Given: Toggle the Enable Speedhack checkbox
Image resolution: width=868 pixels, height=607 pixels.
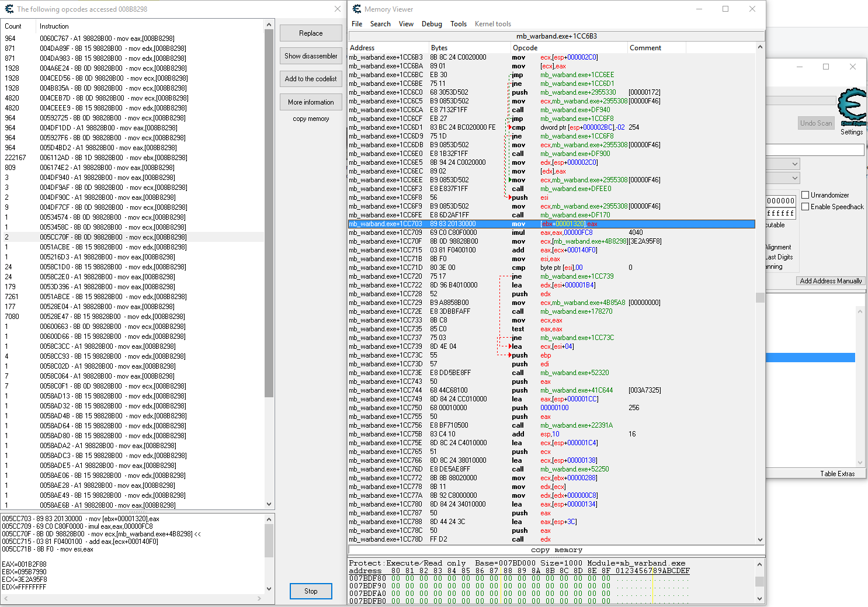Looking at the screenshot, I should point(805,207).
